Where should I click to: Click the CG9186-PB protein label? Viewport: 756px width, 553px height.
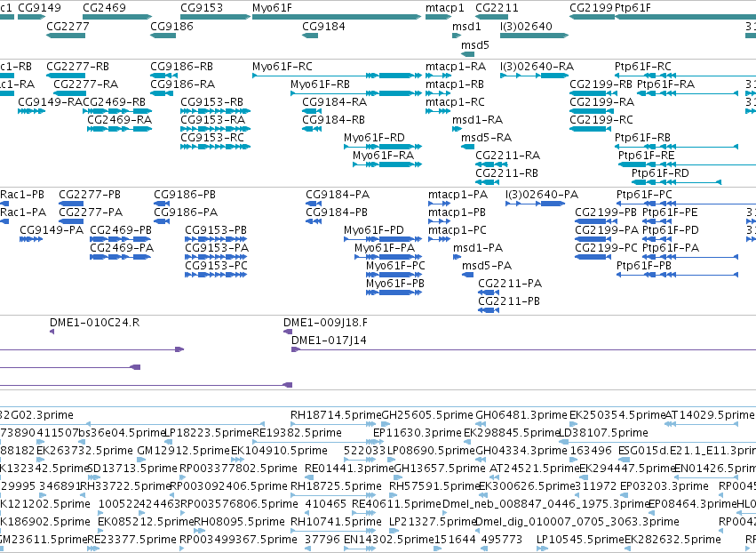tap(185, 195)
